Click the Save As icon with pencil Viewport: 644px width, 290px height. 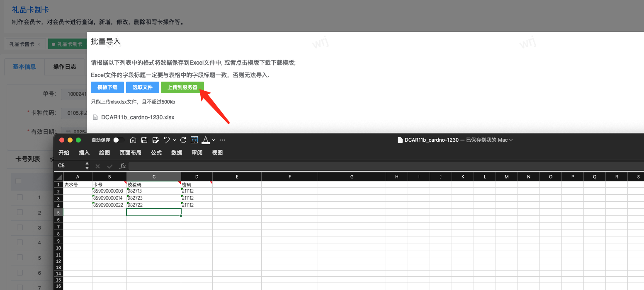click(156, 140)
